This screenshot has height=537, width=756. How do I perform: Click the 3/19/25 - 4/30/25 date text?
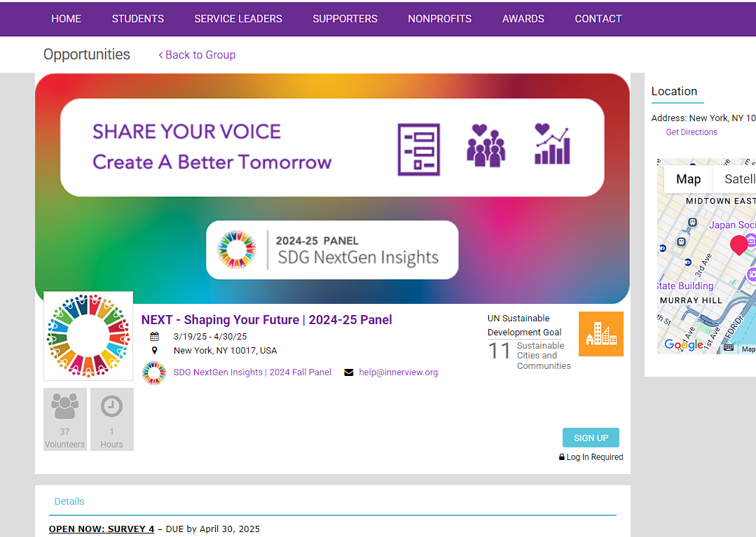pyautogui.click(x=210, y=337)
